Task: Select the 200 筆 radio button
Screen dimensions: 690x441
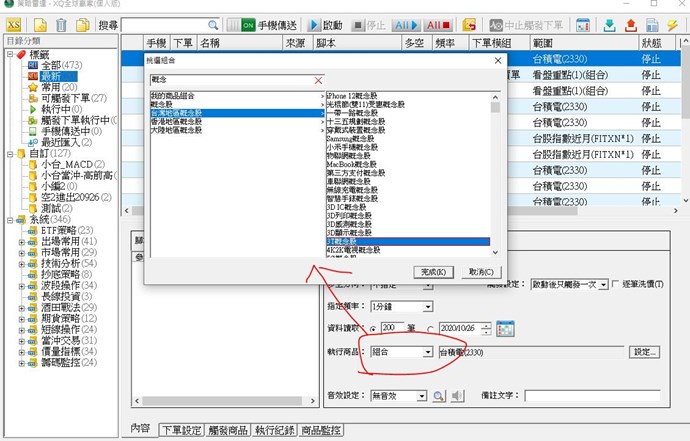Action: 374,329
